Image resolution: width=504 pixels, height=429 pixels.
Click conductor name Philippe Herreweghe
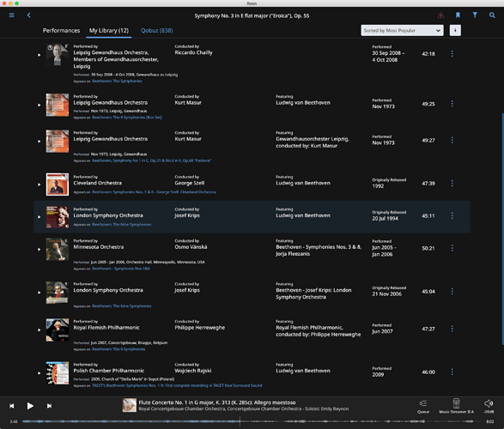[x=200, y=328]
